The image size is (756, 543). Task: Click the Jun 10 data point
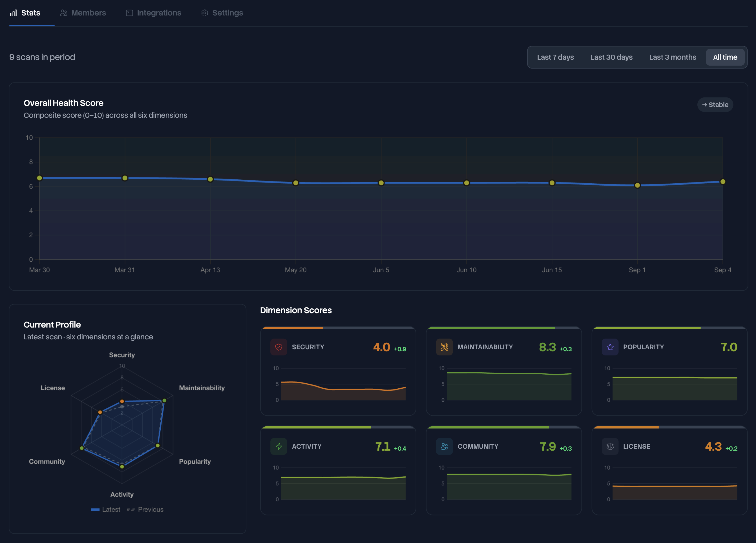point(467,183)
